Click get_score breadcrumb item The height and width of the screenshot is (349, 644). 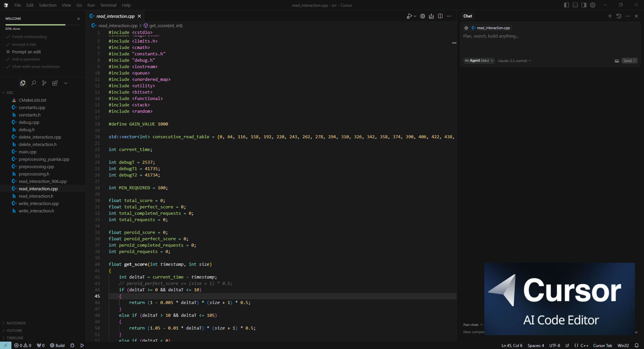click(x=163, y=26)
